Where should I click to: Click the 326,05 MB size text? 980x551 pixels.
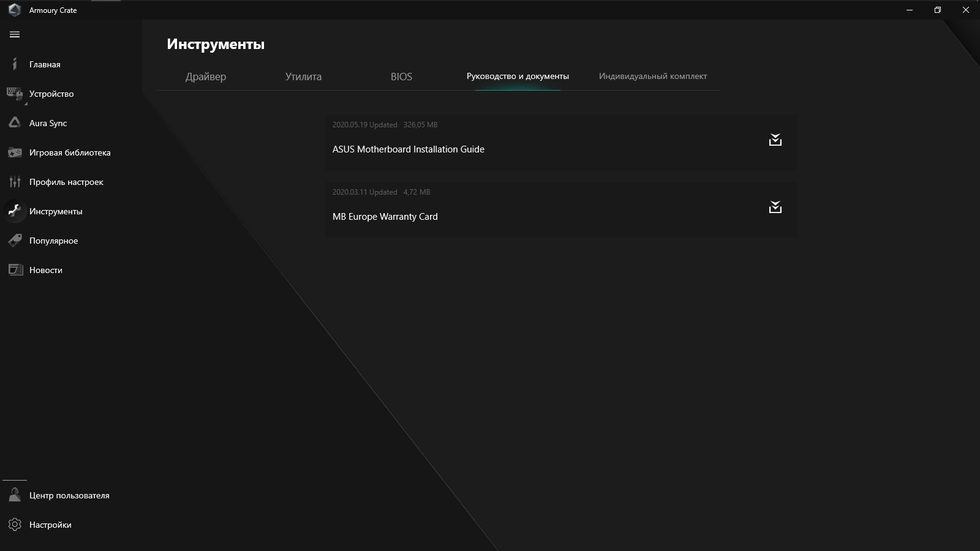coord(420,125)
